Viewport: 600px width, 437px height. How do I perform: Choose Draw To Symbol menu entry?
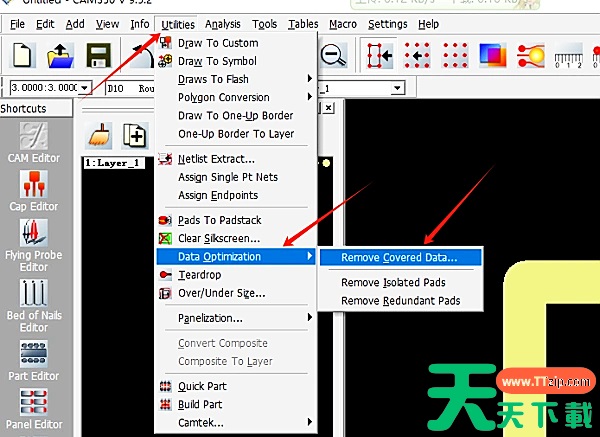pos(236,61)
